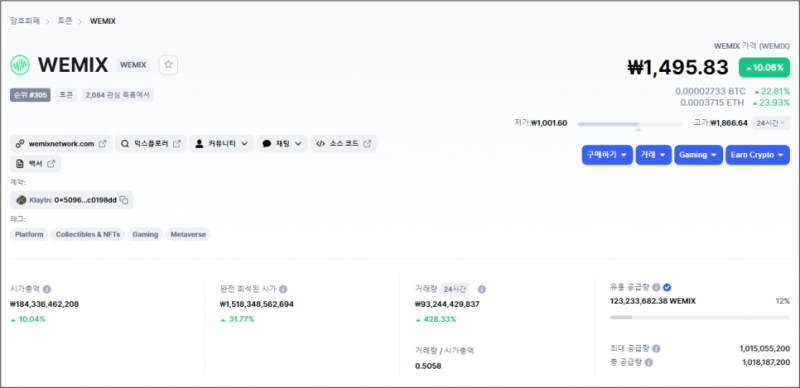Screen dimensions: 800x388
Task: Open info icon next to 최대 공급량
Action: coord(656,349)
